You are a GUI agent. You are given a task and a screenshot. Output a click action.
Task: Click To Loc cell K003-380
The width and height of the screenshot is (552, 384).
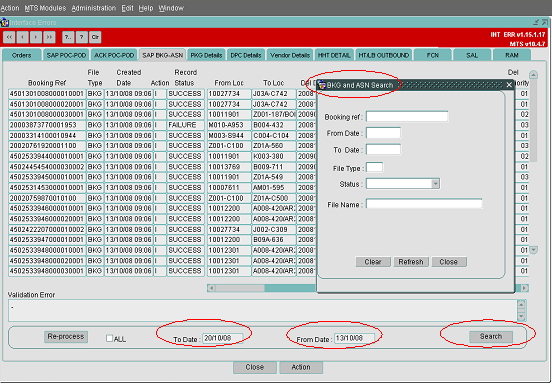tap(274, 156)
